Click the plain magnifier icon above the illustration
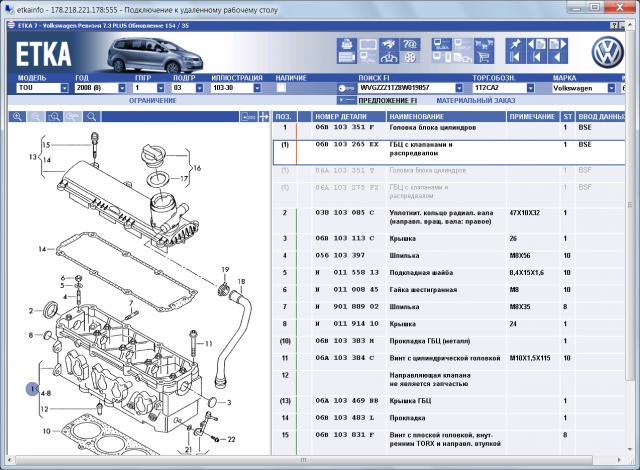The width and height of the screenshot is (640, 470). coord(91,117)
